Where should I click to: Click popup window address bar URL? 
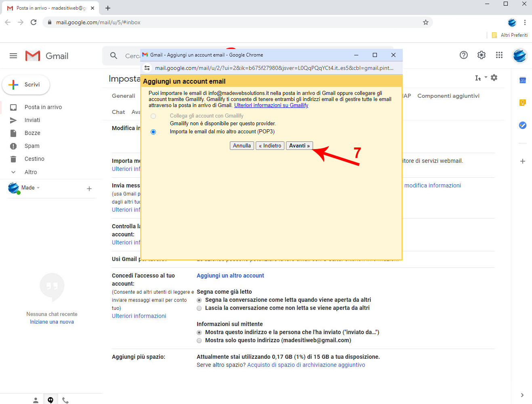(x=274, y=68)
